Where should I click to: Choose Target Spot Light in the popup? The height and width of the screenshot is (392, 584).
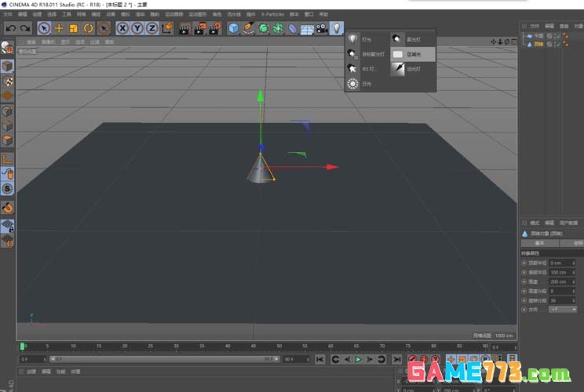click(x=367, y=54)
